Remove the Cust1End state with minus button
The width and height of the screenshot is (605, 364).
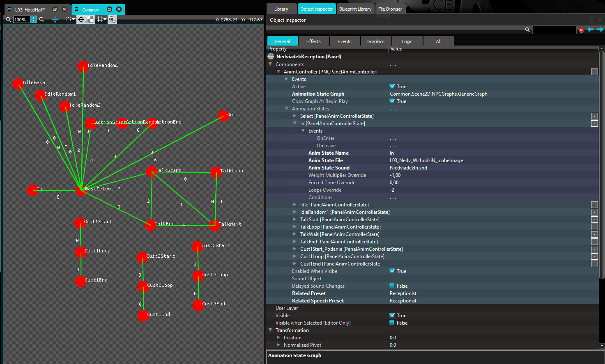click(x=594, y=264)
